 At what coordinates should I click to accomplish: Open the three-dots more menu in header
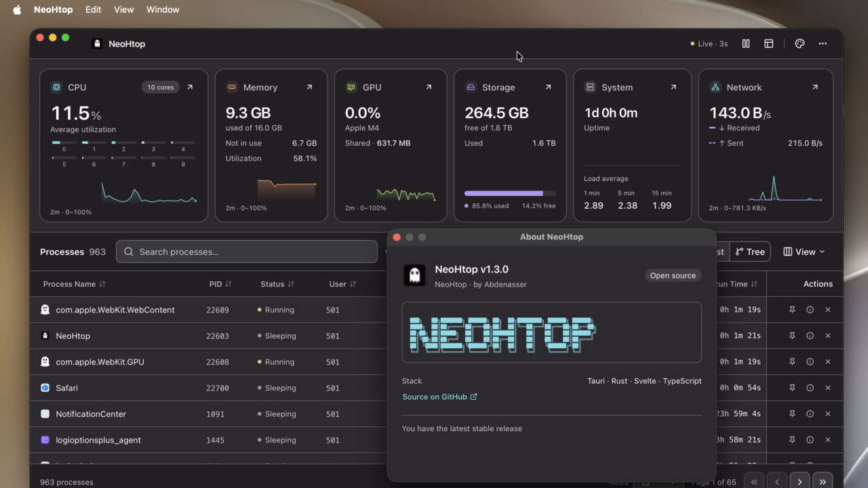[x=823, y=43]
